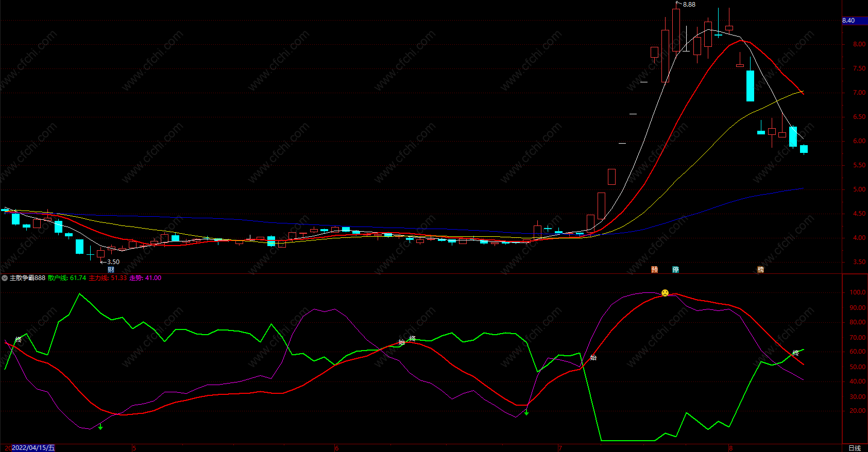Select the red 主力线: 51.33 value

(x=108, y=278)
